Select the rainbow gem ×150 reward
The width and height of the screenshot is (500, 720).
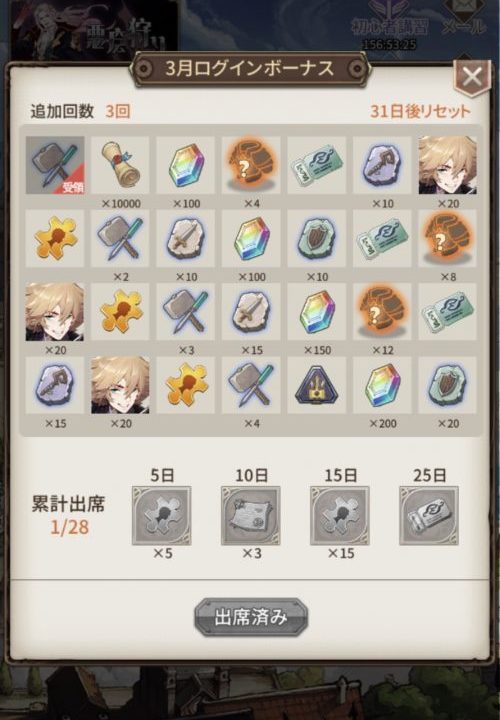tap(317, 312)
